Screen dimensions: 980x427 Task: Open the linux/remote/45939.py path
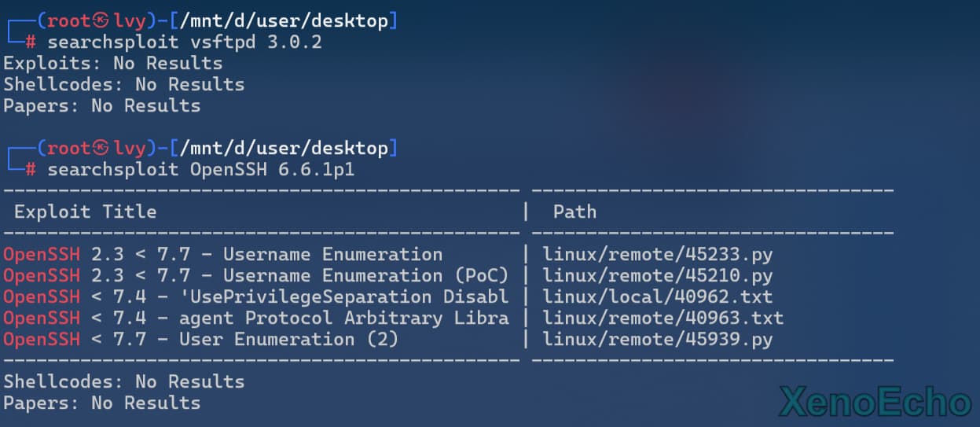tap(657, 340)
